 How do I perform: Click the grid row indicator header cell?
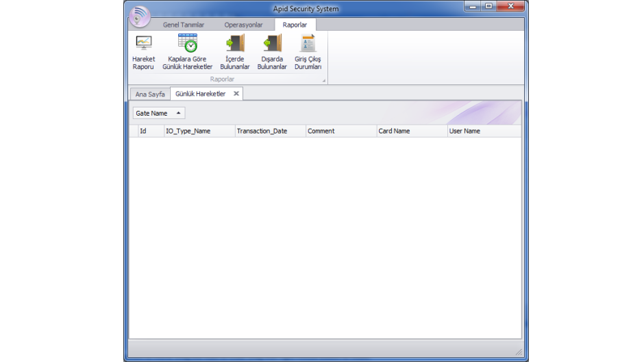click(134, 131)
